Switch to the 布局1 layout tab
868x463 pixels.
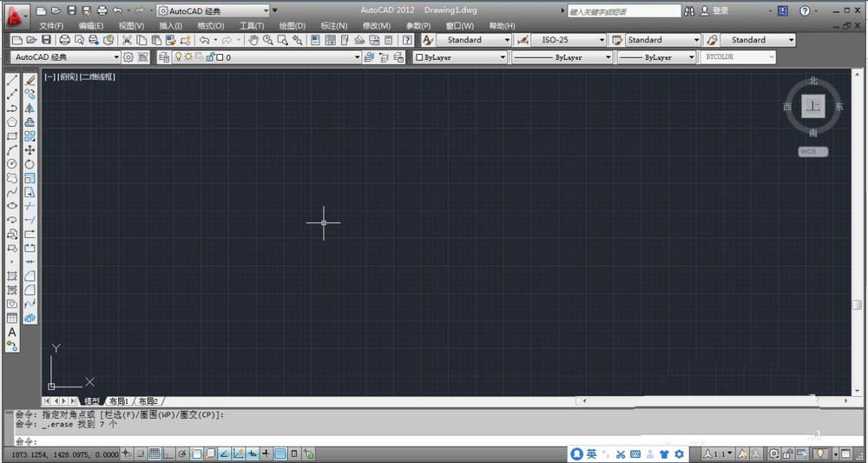point(119,401)
